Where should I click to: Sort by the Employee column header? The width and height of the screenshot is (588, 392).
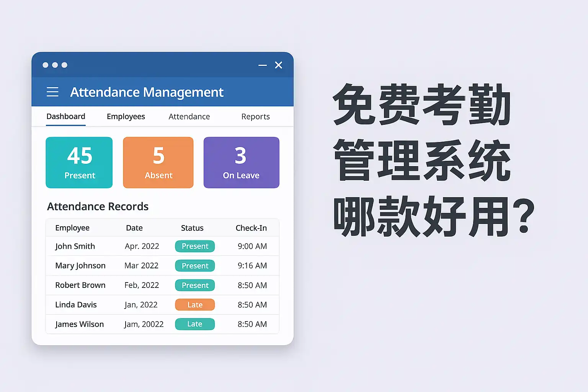72,228
